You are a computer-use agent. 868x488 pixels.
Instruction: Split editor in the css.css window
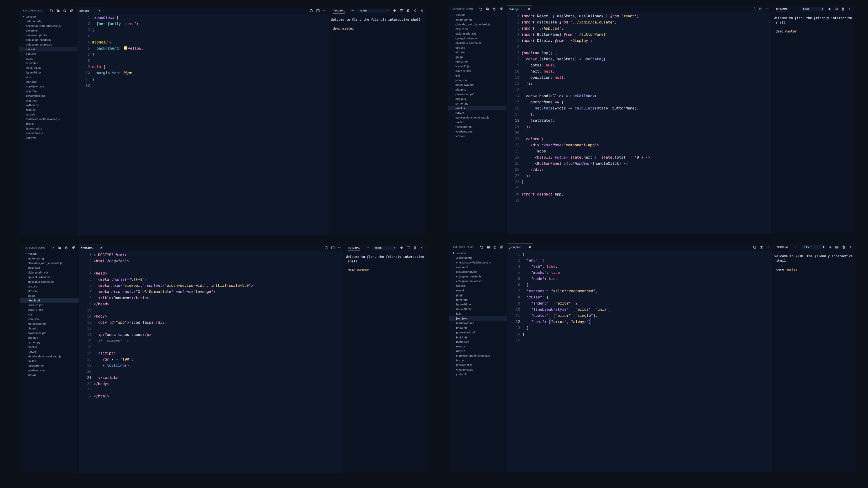point(318,11)
